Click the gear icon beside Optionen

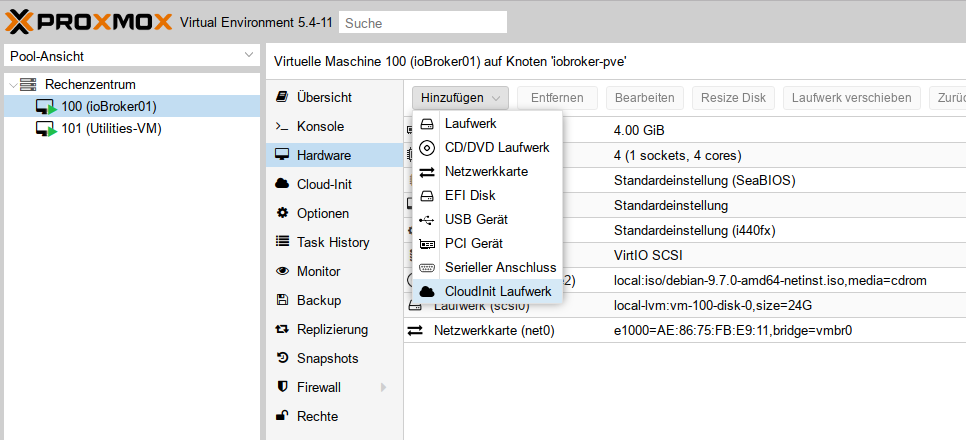pyautogui.click(x=282, y=213)
